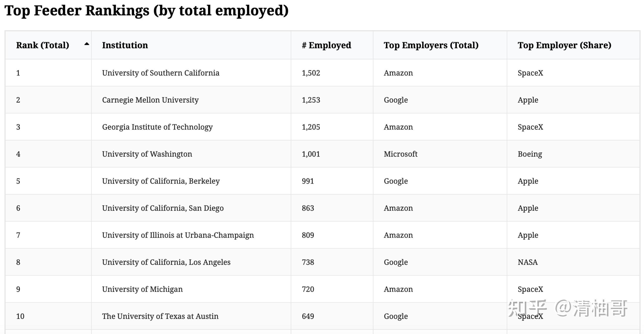Click Georgia Institute of Technology row
644x334 pixels.
click(157, 127)
